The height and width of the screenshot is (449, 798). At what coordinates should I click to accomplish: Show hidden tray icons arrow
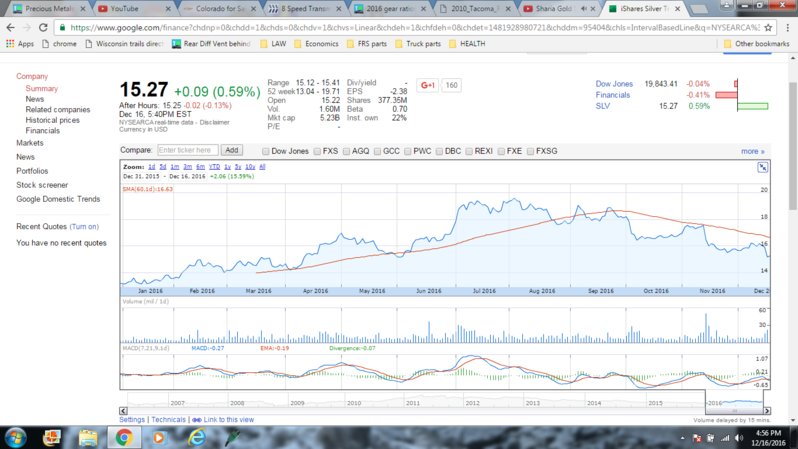(682, 438)
